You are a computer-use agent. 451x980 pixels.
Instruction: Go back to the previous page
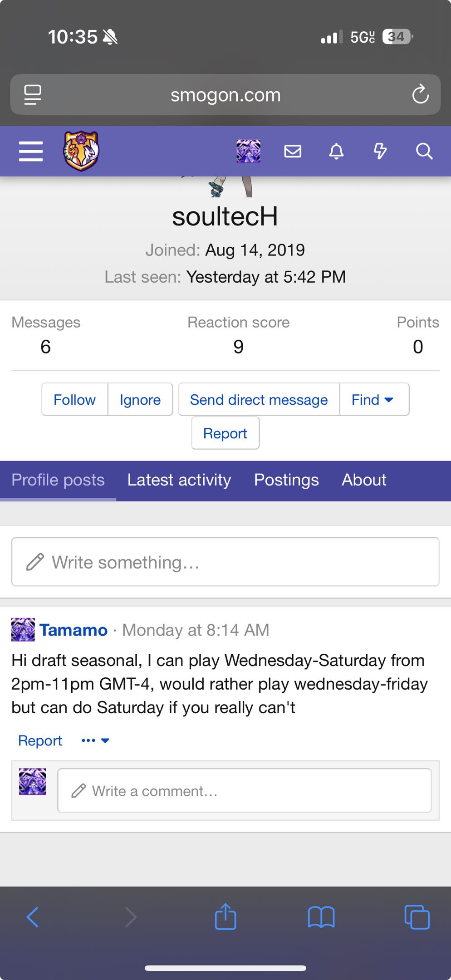[33, 917]
